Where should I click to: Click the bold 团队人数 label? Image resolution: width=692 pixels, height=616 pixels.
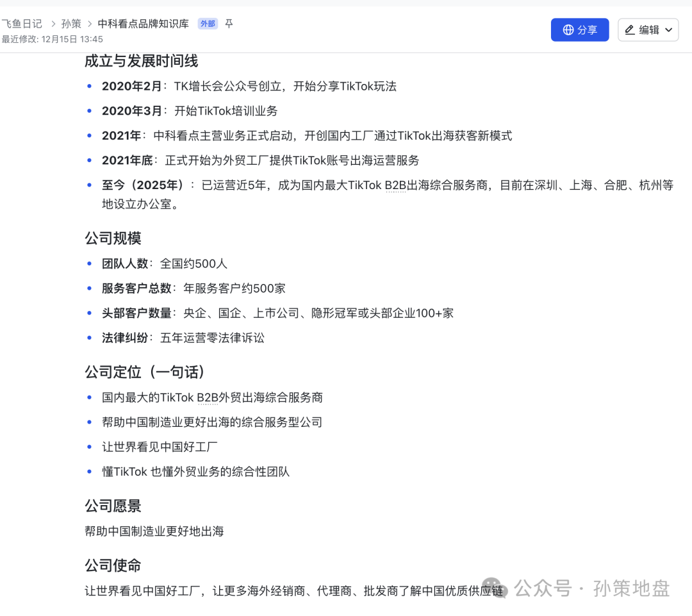[125, 263]
